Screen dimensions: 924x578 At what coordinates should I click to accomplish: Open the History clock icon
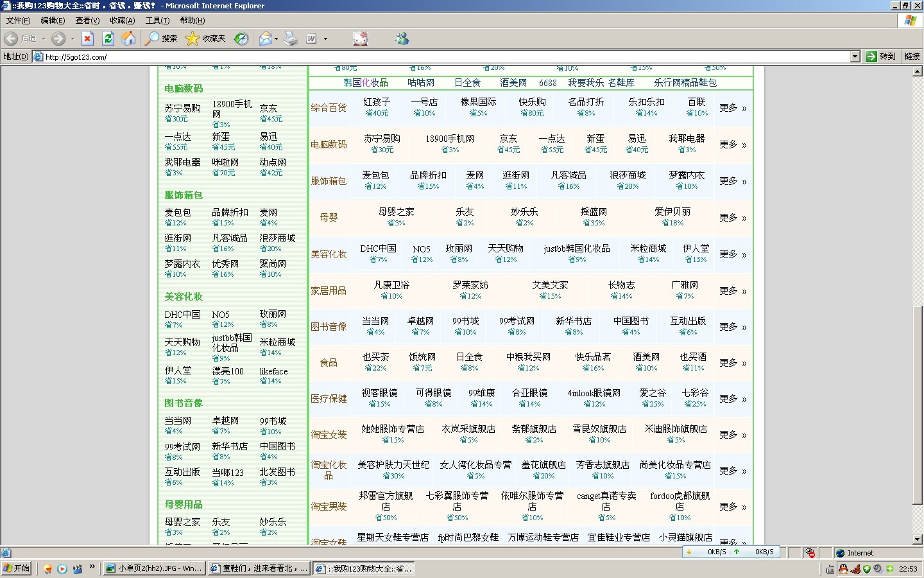click(x=241, y=39)
